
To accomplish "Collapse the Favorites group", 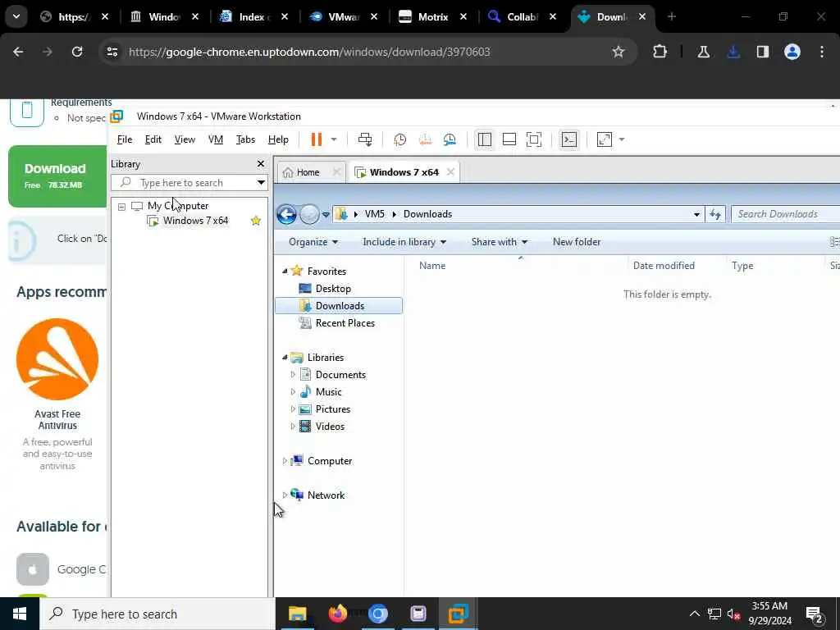I will (285, 271).
